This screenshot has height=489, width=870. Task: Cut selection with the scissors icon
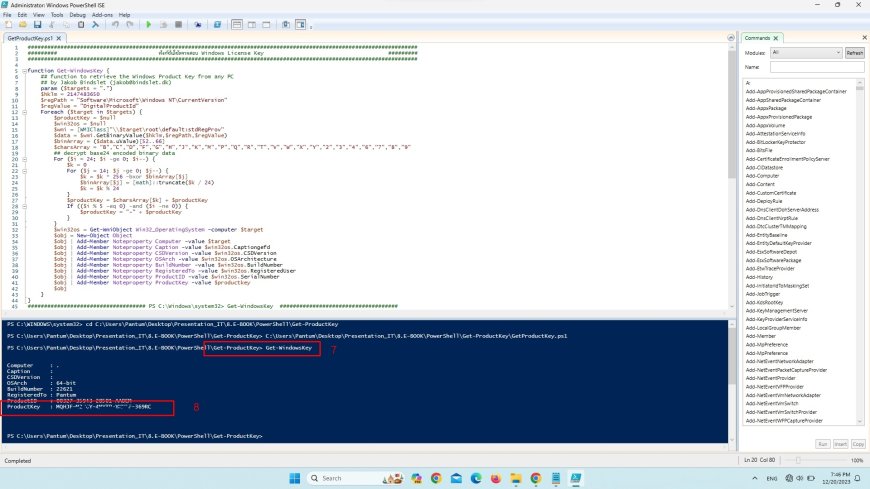point(52,24)
